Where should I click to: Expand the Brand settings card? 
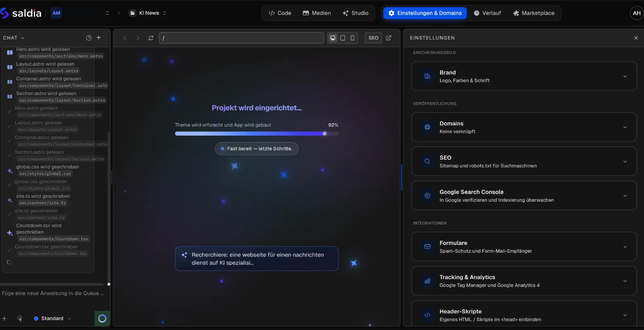524,76
